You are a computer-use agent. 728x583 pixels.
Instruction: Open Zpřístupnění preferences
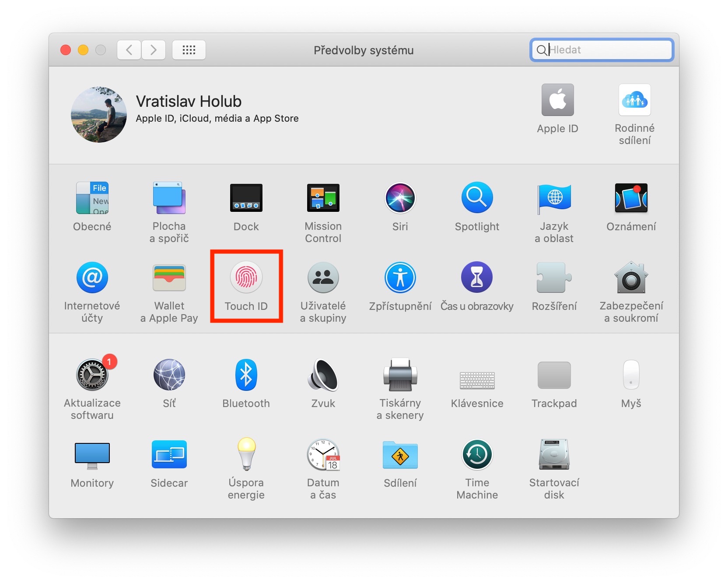(x=400, y=277)
